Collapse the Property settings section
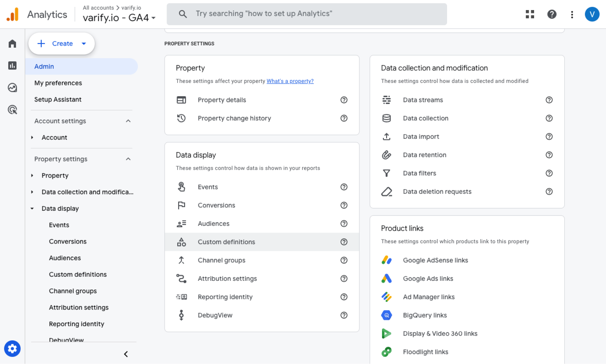 point(128,159)
